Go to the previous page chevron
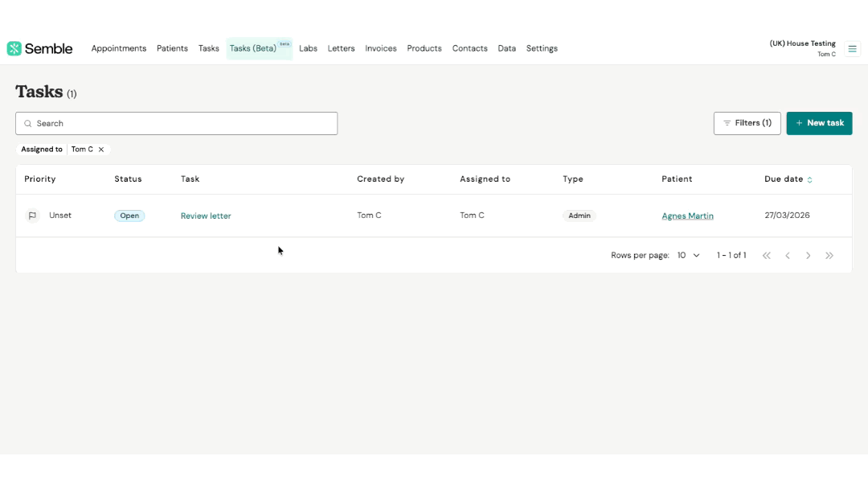The image size is (868, 489). point(787,256)
